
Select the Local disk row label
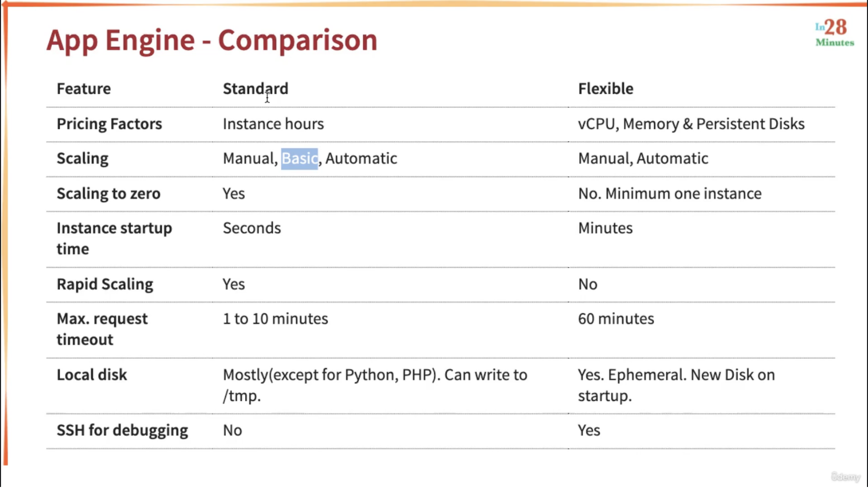coord(92,375)
